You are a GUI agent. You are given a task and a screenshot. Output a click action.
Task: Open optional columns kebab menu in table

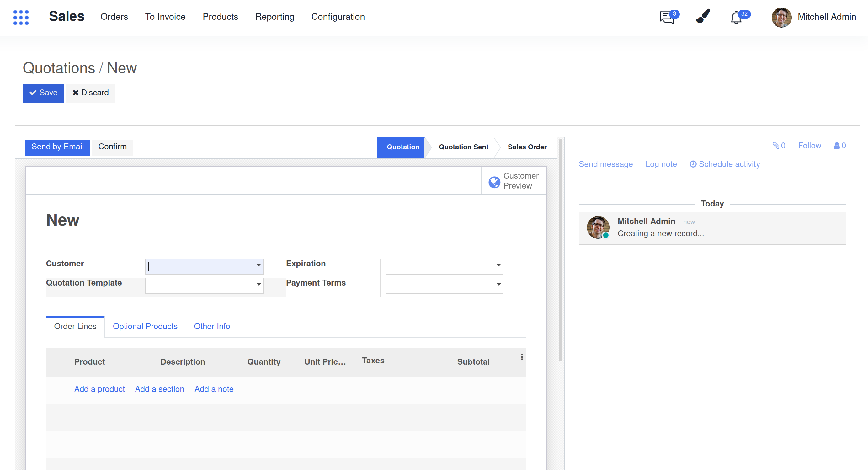tap(522, 357)
